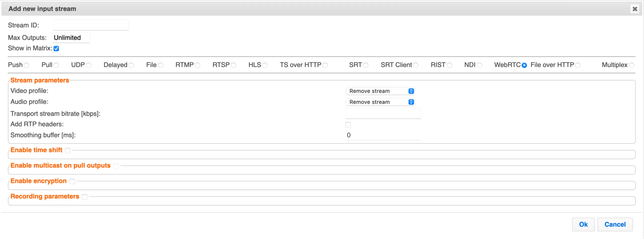Open the Video profile dropdown
The image size is (644, 239).
pos(380,91)
